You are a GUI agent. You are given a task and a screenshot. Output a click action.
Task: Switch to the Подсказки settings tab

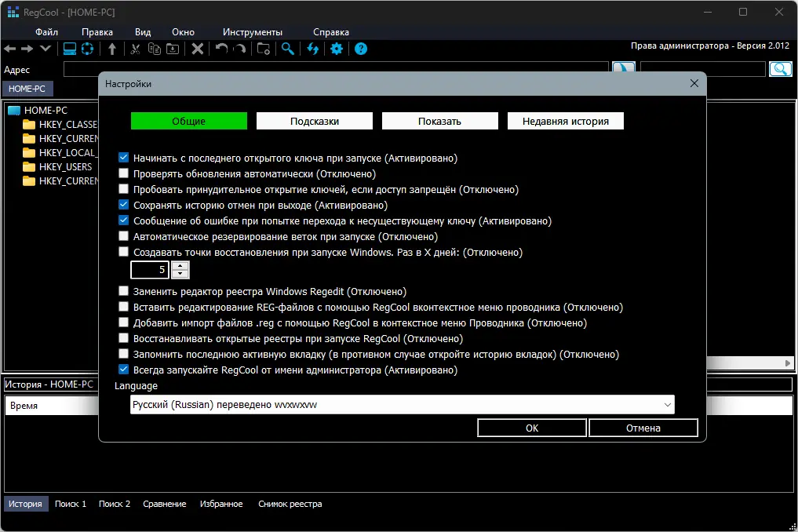click(315, 121)
